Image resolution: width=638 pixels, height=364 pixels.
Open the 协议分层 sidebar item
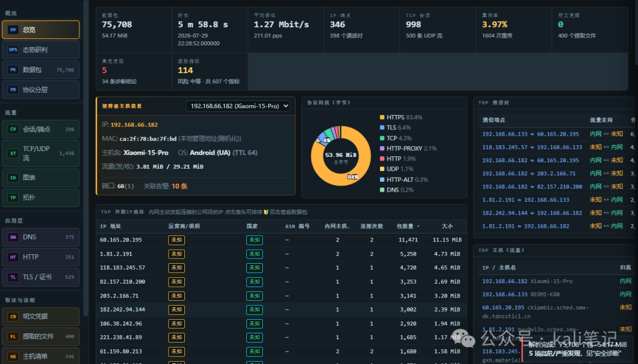pos(41,89)
